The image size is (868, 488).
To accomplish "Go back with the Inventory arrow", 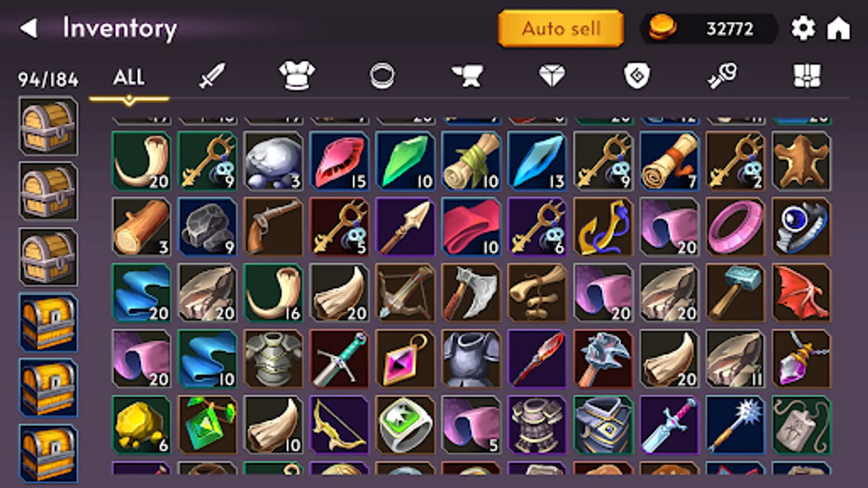I will tap(29, 28).
